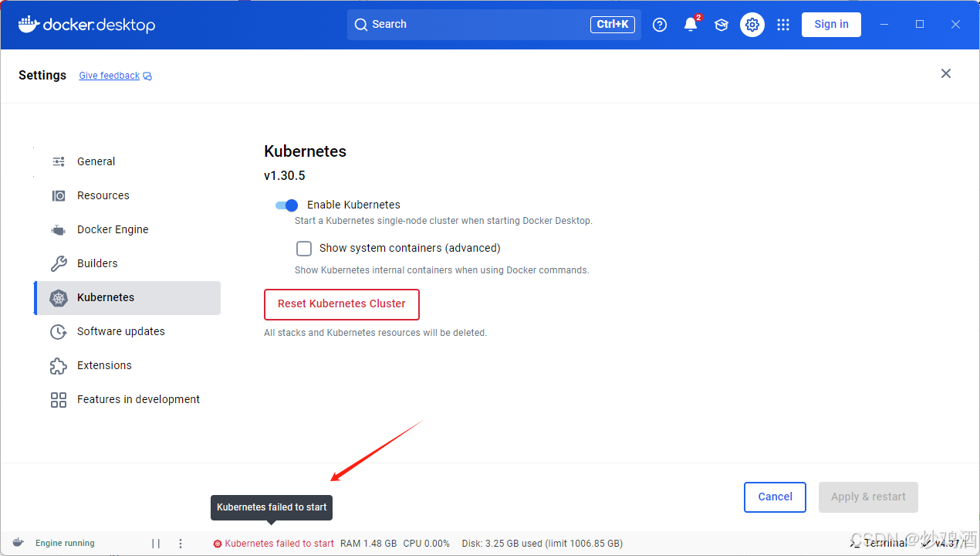Open the Docker Engine settings section

[x=127, y=229]
